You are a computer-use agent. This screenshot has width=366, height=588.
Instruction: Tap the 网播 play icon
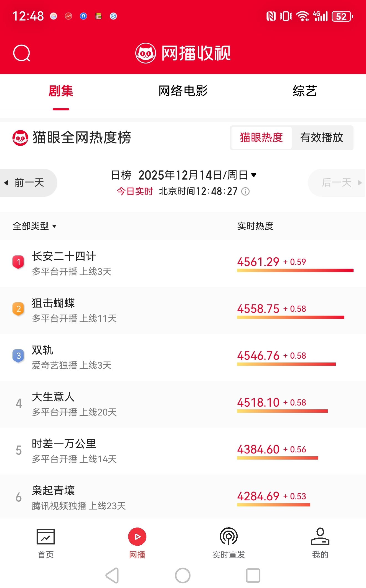[x=137, y=536]
